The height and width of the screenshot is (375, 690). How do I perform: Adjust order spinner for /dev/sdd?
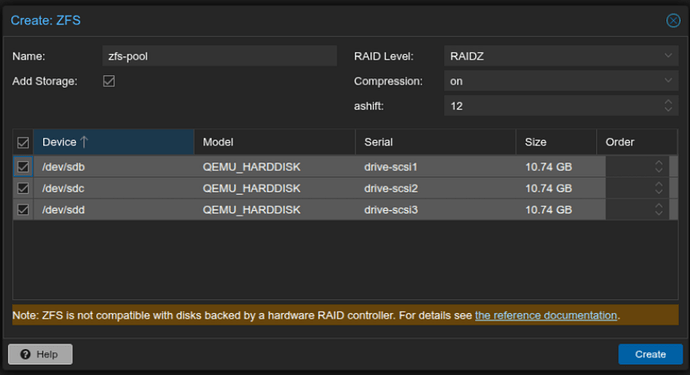click(x=658, y=210)
